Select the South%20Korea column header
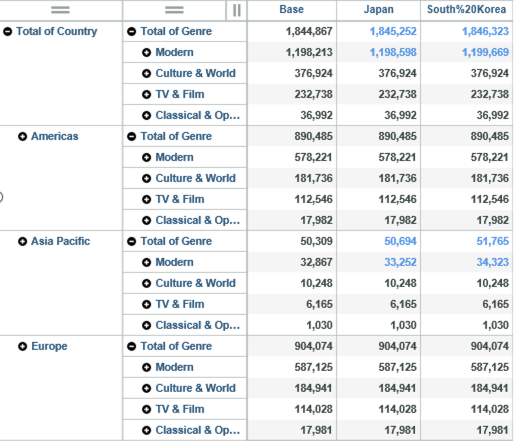The height and width of the screenshot is (444, 516). 467,9
